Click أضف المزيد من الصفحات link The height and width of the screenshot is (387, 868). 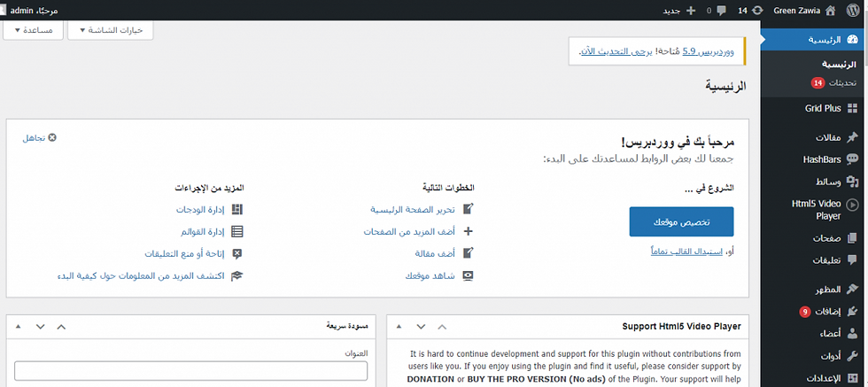(409, 232)
